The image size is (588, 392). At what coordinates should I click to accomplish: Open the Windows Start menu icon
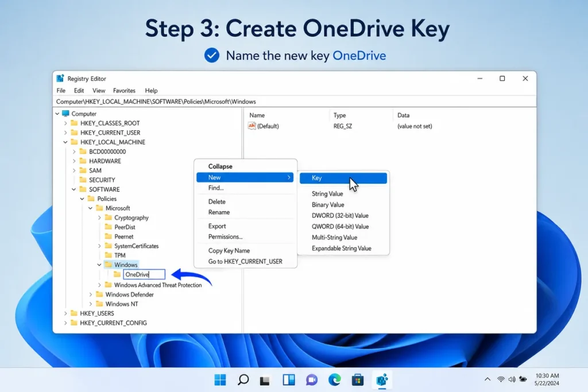[x=220, y=380]
